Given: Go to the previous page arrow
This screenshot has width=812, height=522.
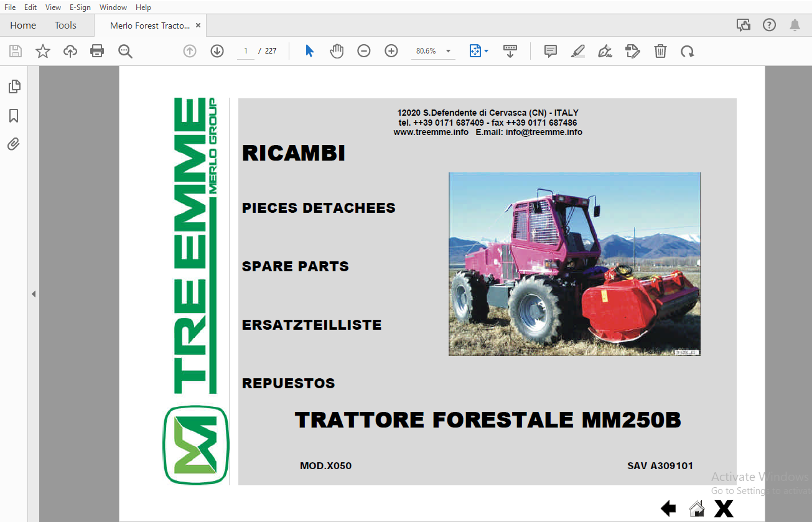Looking at the screenshot, I should (x=190, y=51).
